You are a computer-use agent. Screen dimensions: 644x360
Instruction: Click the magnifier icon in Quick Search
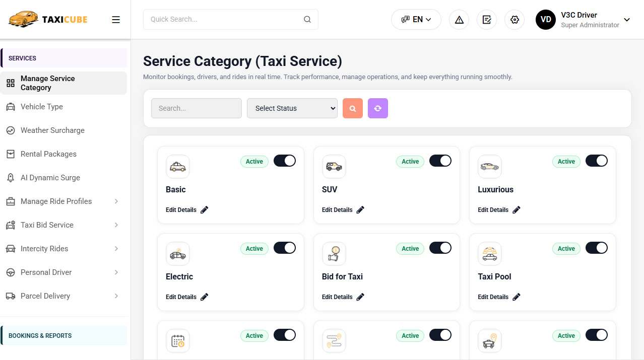307,20
